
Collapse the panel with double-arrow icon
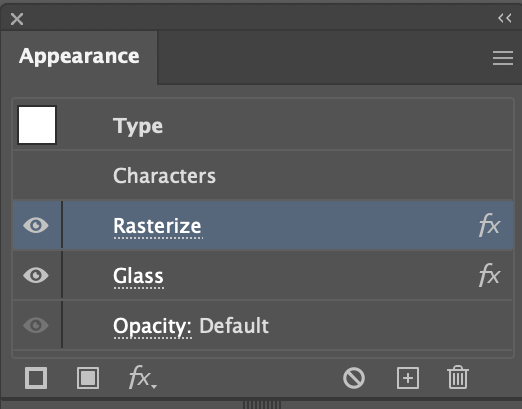tap(505, 18)
